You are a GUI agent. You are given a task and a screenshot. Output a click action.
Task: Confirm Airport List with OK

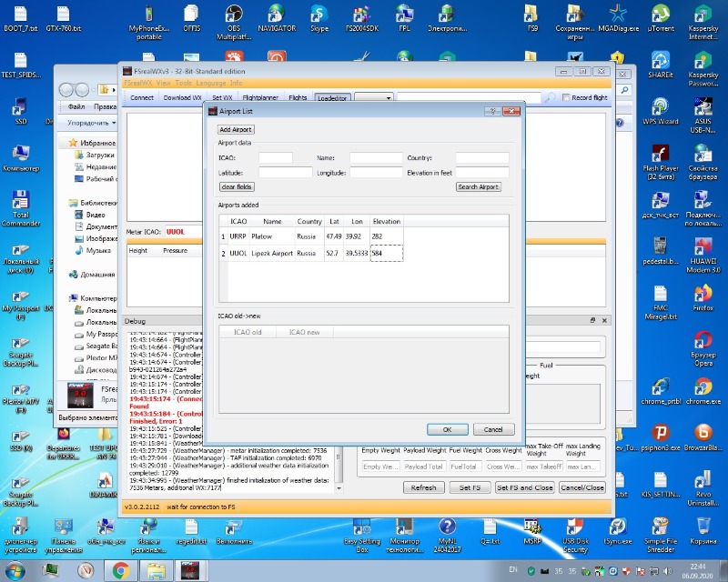pos(447,429)
